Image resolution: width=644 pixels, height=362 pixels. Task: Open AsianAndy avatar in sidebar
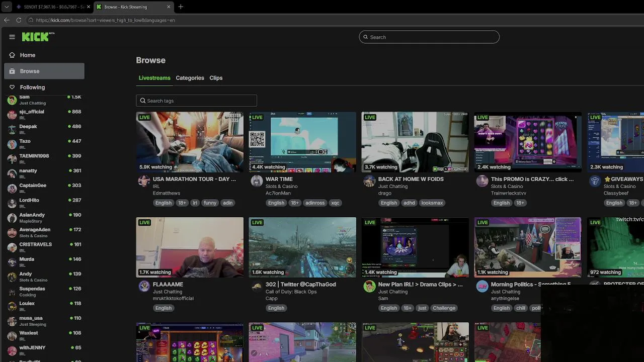click(12, 218)
